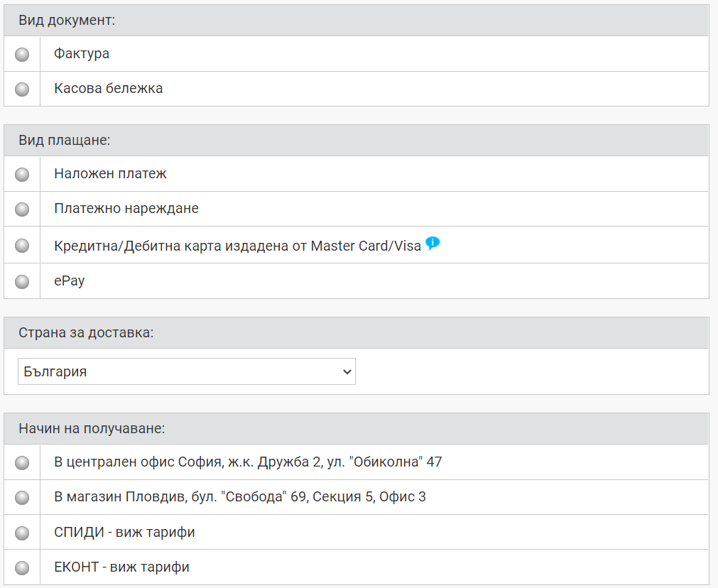Open the България delivery country dropdown
This screenshot has height=588, width=718.
click(186, 371)
